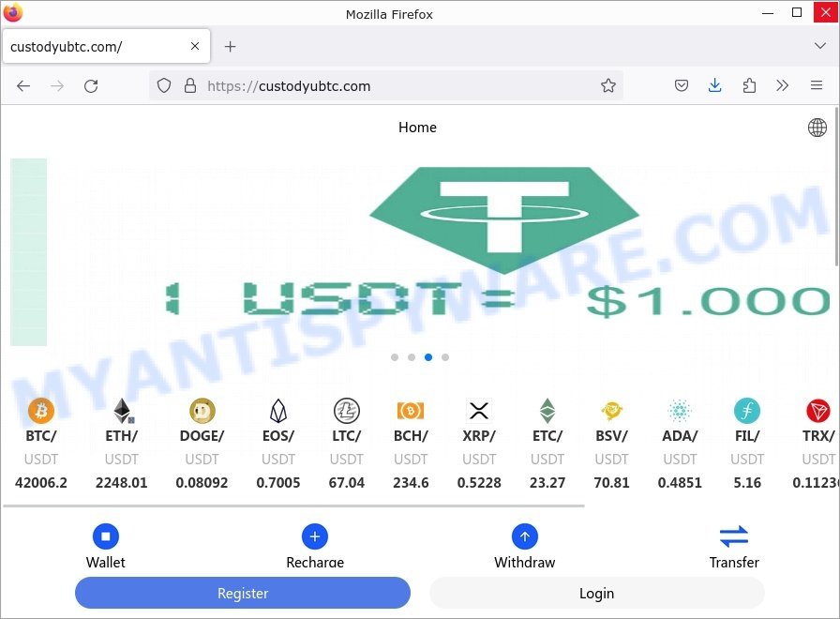The width and height of the screenshot is (840, 619).
Task: Click the ETC price 23.27
Action: click(x=547, y=483)
